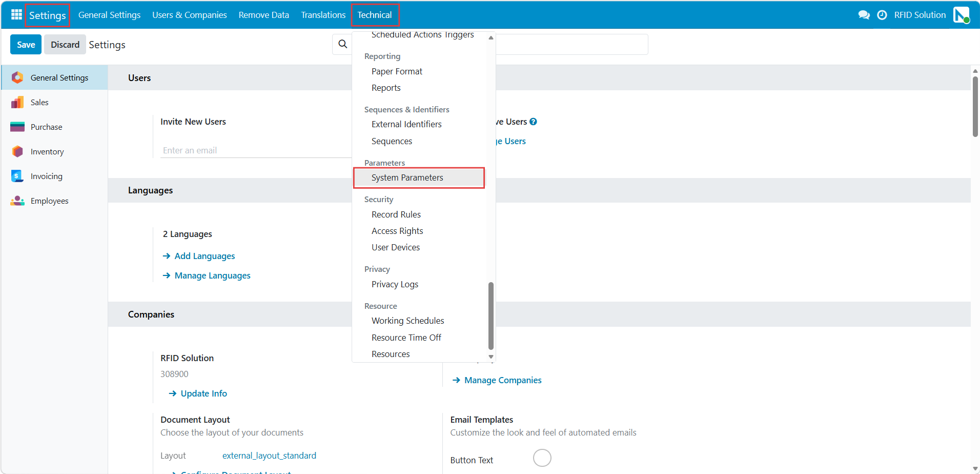This screenshot has height=474, width=980.
Task: Click the Enter an email field
Action: click(x=256, y=150)
